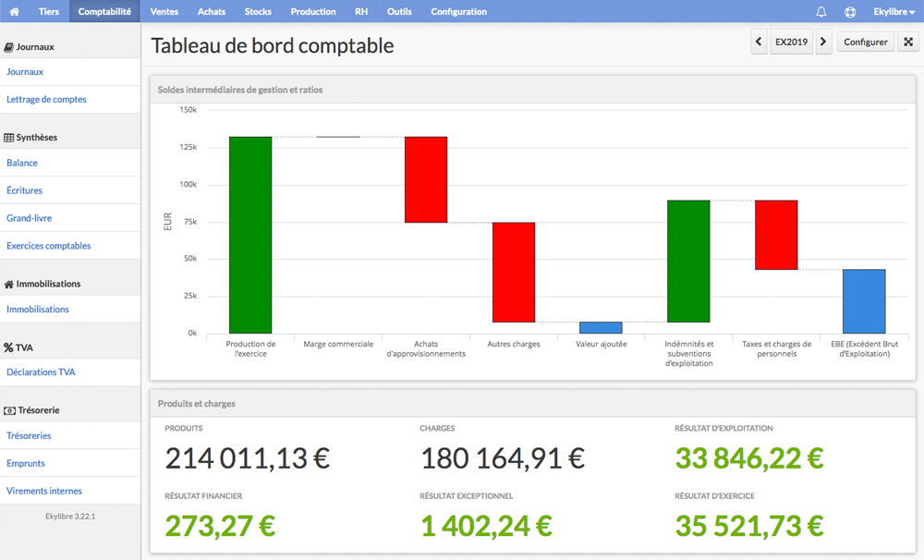Click the 150k y-axis label
Image resolution: width=924 pixels, height=560 pixels.
coord(188,110)
